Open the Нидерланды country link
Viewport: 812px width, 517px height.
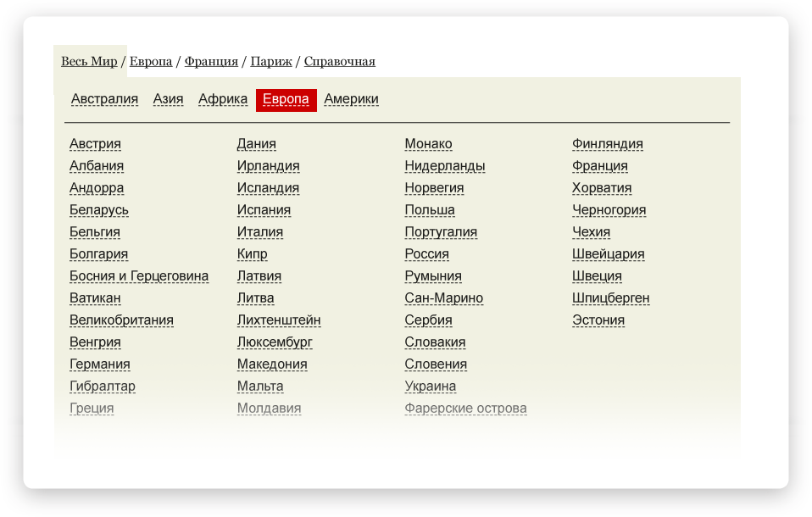tap(445, 166)
